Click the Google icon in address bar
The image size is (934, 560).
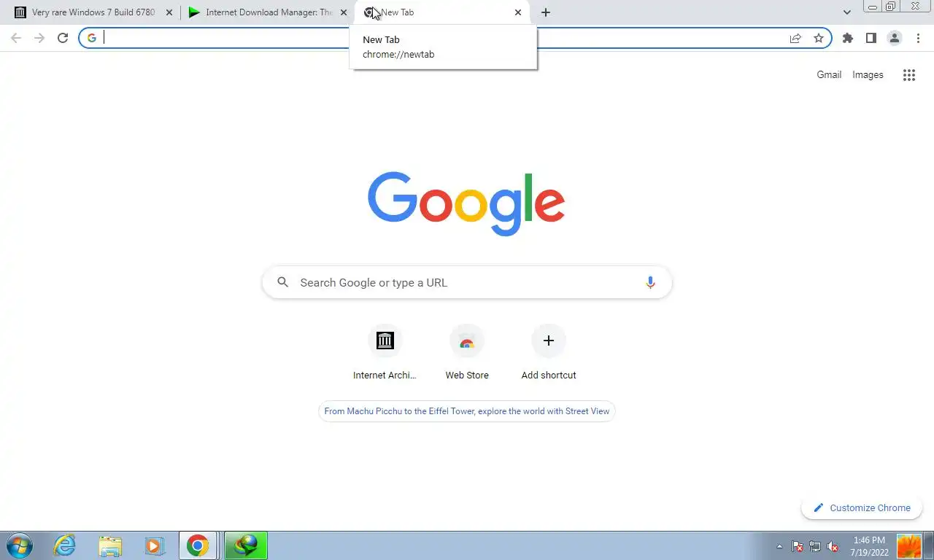[92, 38]
